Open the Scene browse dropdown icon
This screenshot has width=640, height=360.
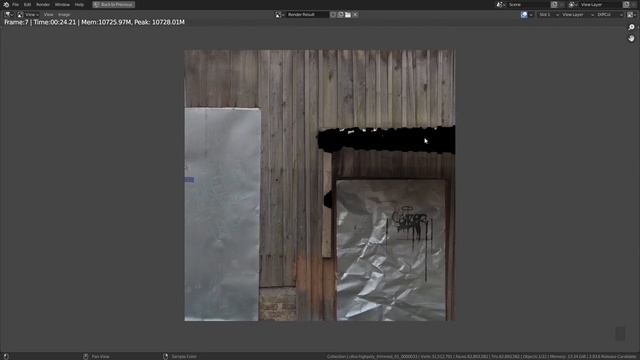(x=501, y=4)
